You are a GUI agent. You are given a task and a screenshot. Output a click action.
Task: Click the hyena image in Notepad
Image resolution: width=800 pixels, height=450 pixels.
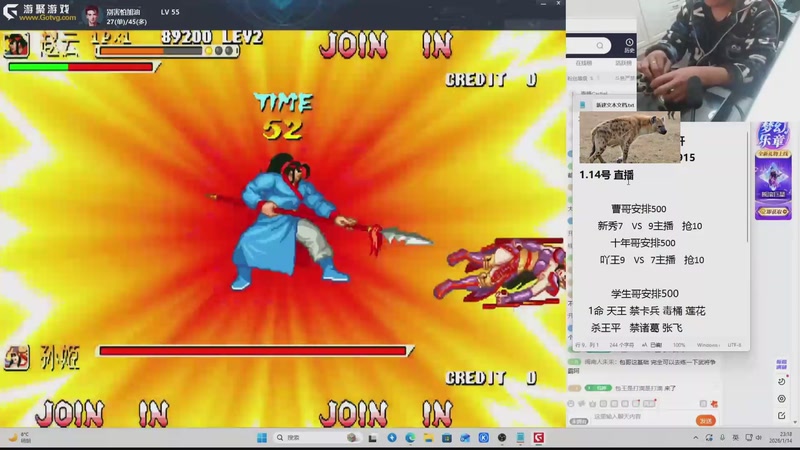(x=629, y=137)
